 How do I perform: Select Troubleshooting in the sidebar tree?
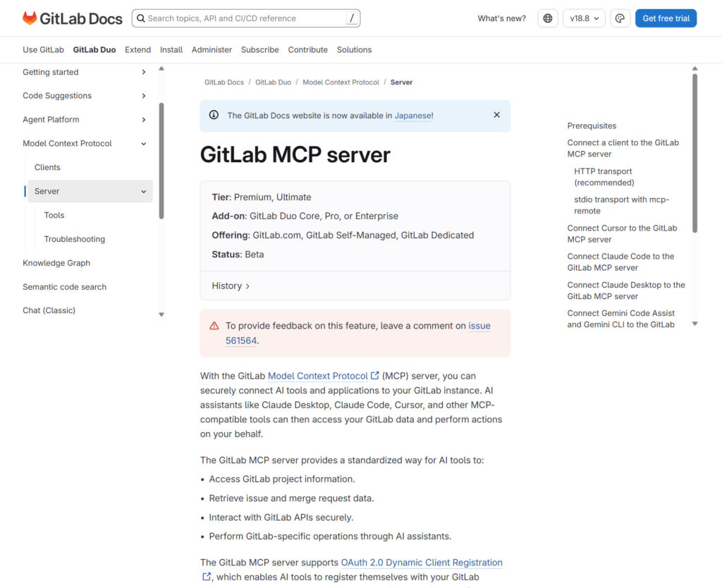click(x=74, y=239)
